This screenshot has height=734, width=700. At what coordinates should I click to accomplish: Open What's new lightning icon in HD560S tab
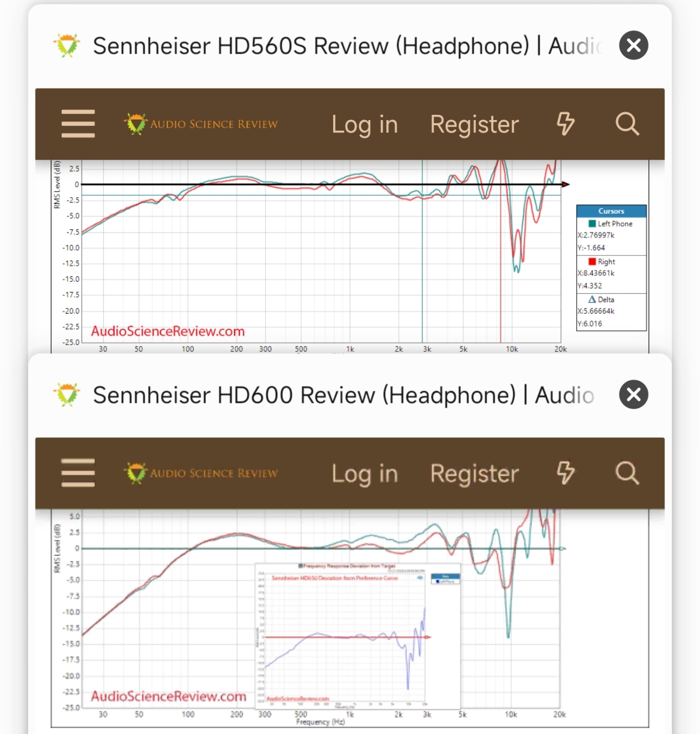click(x=565, y=124)
